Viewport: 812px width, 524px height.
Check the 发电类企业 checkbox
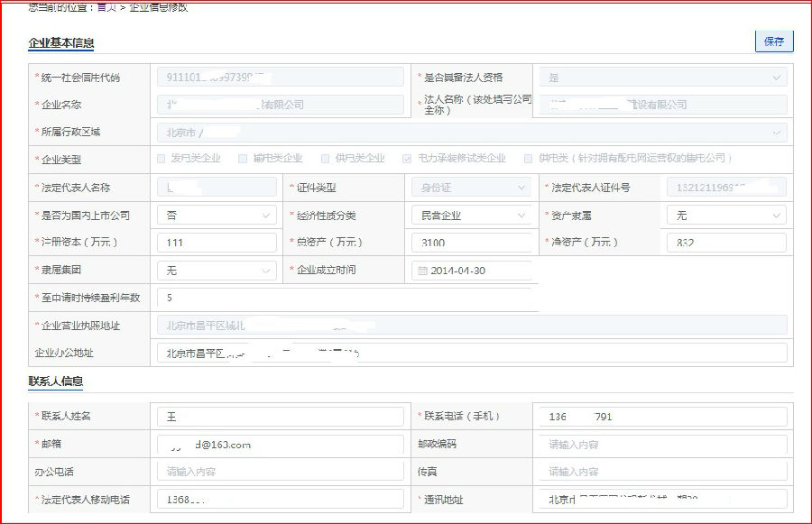coord(163,159)
